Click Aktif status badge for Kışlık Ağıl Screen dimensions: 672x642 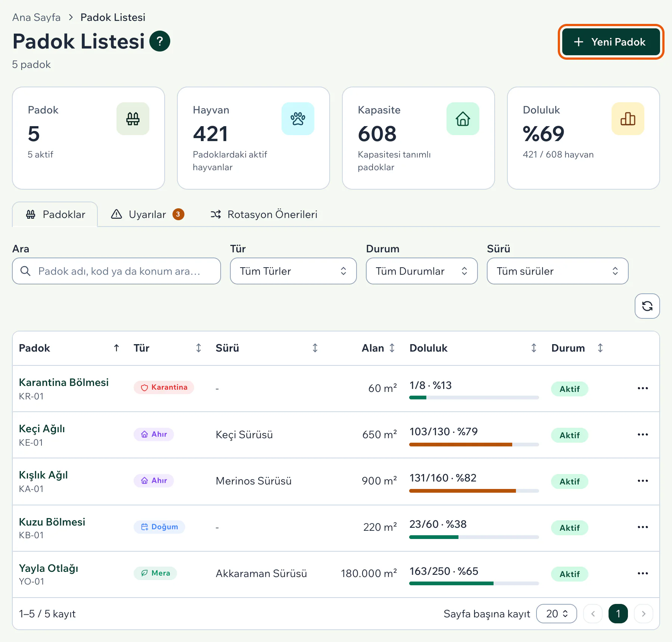click(570, 481)
